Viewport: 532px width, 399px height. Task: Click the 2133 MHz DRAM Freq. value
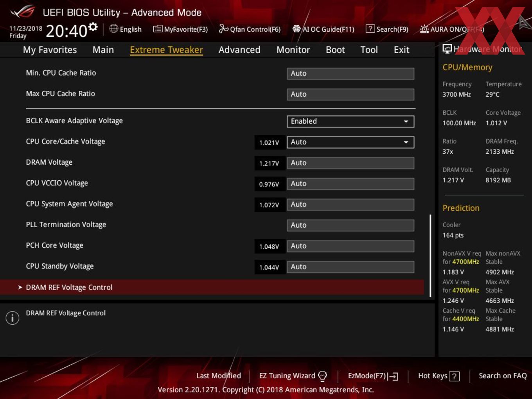pos(500,151)
